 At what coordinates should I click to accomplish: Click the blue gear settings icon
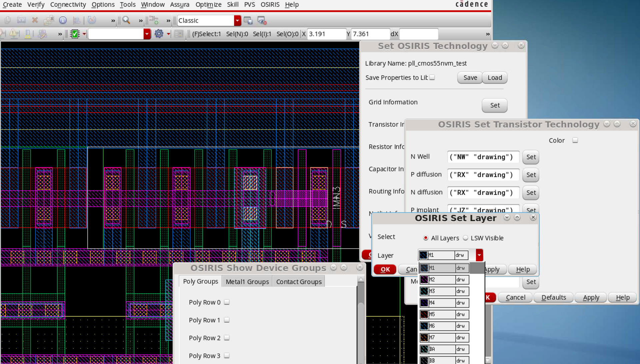click(159, 34)
